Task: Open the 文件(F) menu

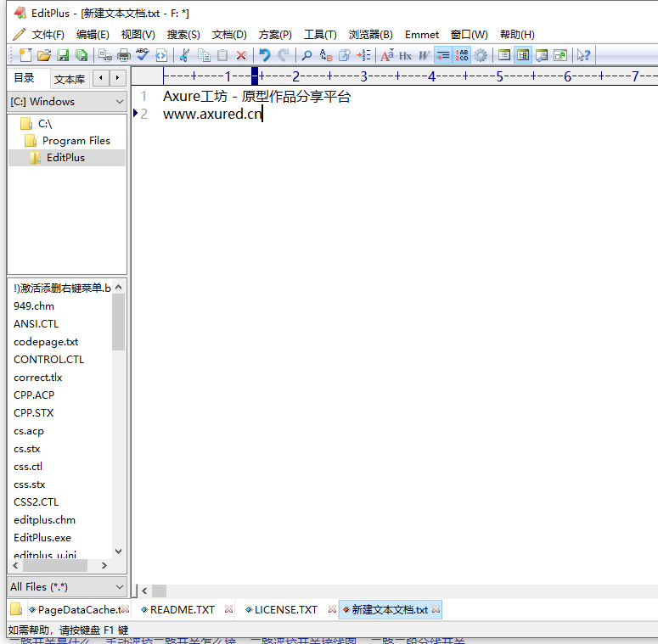Action: [x=48, y=35]
